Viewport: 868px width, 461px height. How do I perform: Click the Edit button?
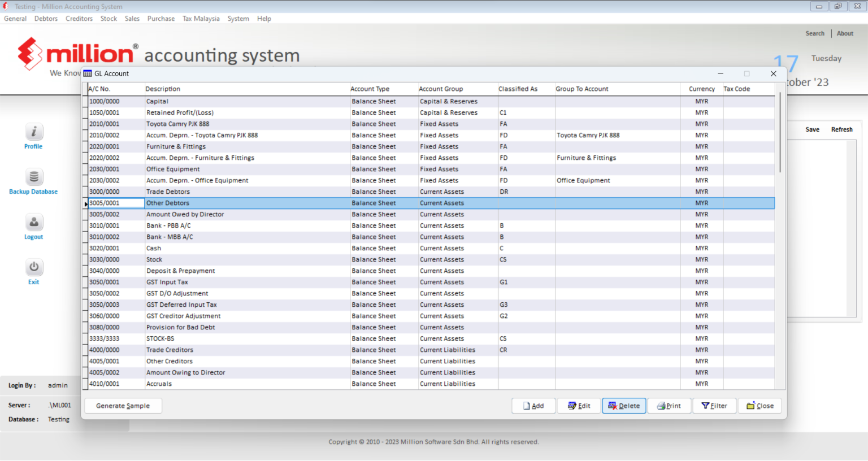click(579, 406)
